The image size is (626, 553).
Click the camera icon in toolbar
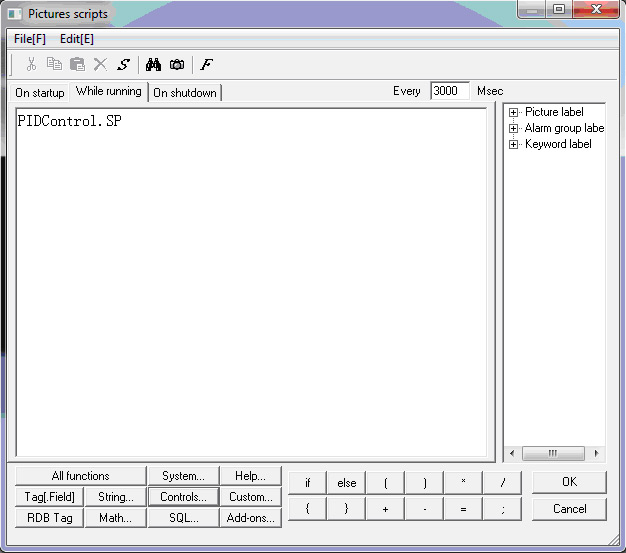pyautogui.click(x=177, y=64)
